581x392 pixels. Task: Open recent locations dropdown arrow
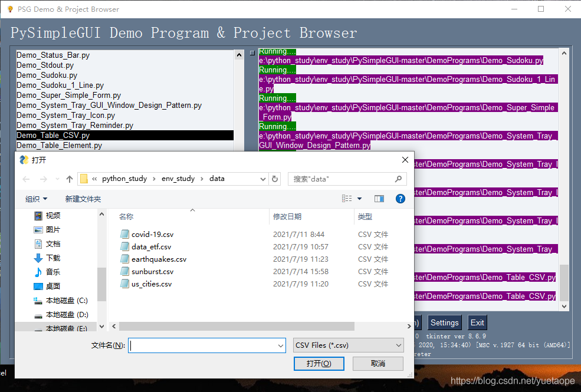tap(57, 179)
